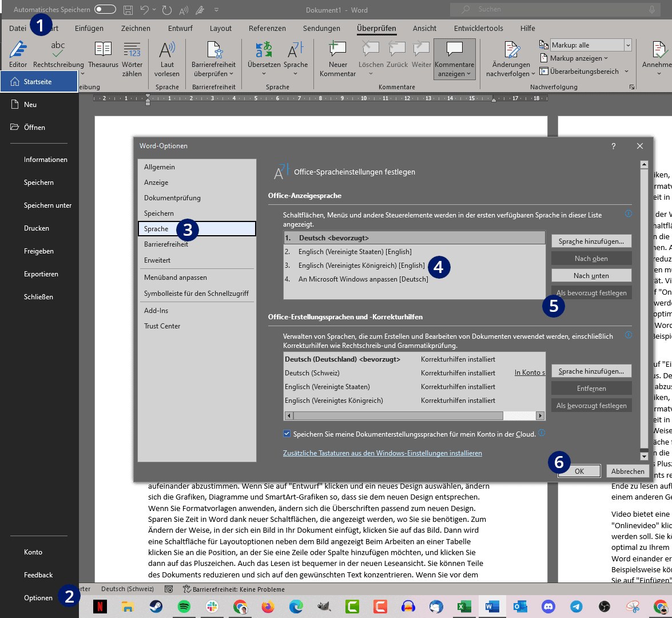
Task: Open Steam from the taskbar
Action: point(156,607)
